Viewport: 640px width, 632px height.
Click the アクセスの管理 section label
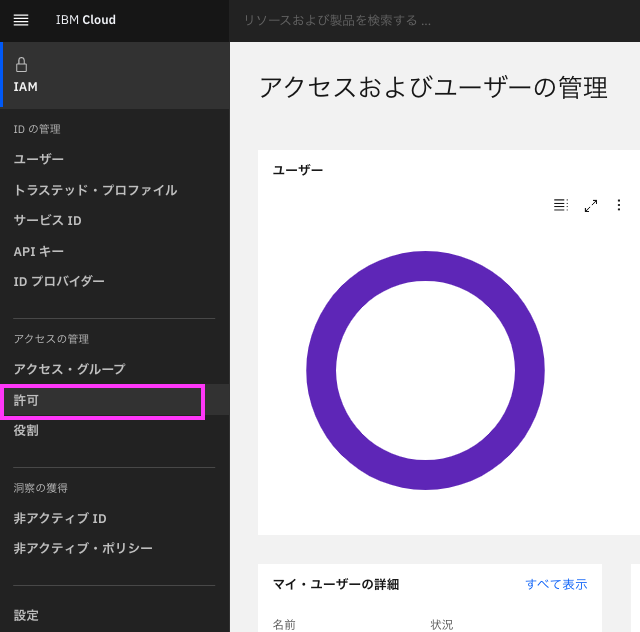(51, 339)
